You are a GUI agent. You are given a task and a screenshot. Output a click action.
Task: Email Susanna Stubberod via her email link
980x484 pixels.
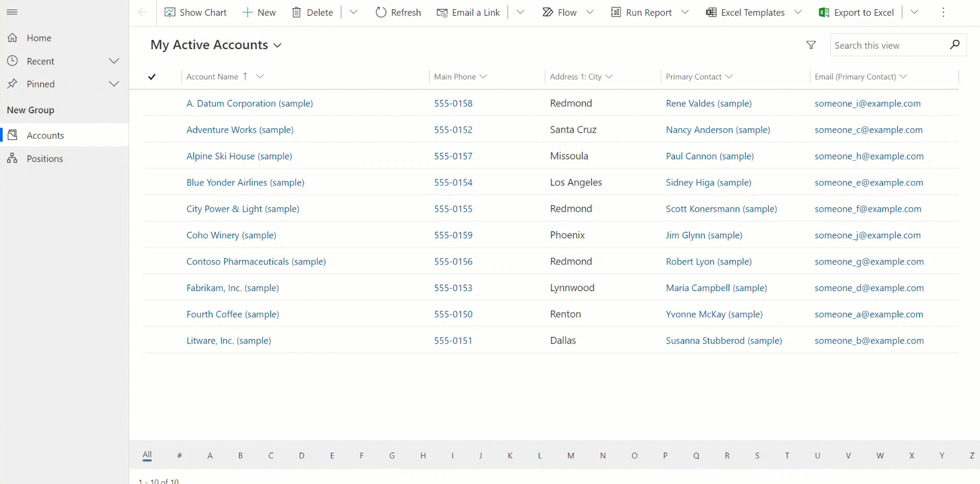click(x=869, y=340)
